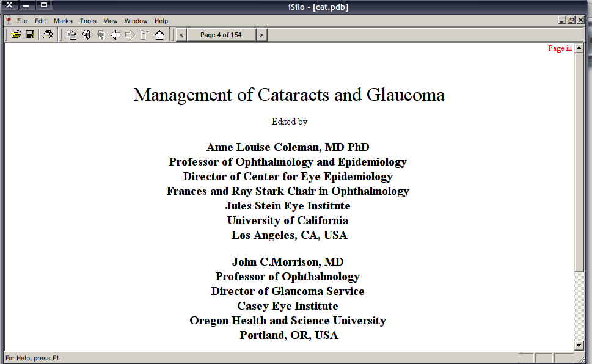The width and height of the screenshot is (592, 364).
Task: Click the vertical scrollbar thumb
Action: pos(579,162)
